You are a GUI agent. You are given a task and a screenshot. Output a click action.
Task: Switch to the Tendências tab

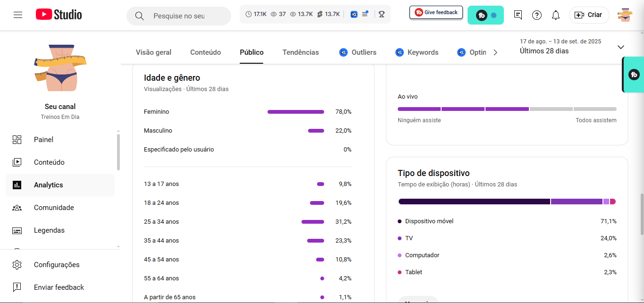(301, 52)
